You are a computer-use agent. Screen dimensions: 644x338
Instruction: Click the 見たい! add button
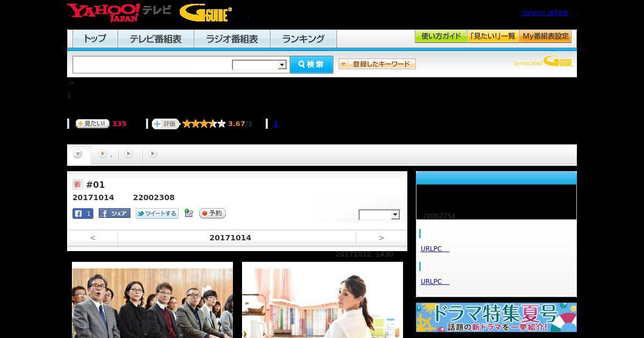(x=92, y=123)
